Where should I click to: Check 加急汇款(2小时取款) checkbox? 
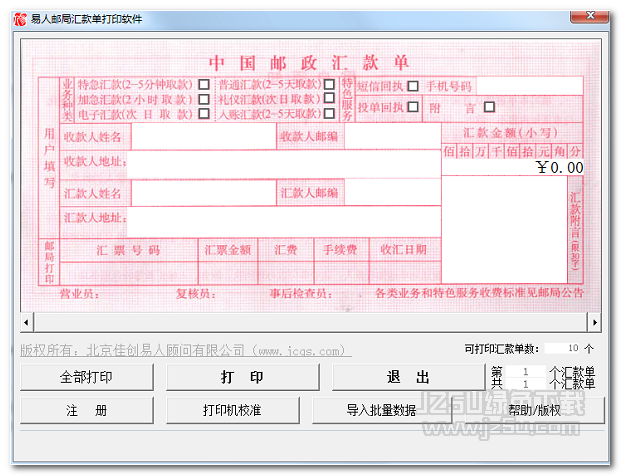tap(204, 99)
